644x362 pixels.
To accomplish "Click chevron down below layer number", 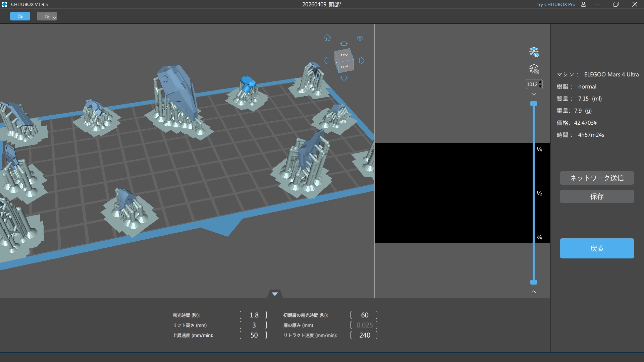I will pos(534,94).
